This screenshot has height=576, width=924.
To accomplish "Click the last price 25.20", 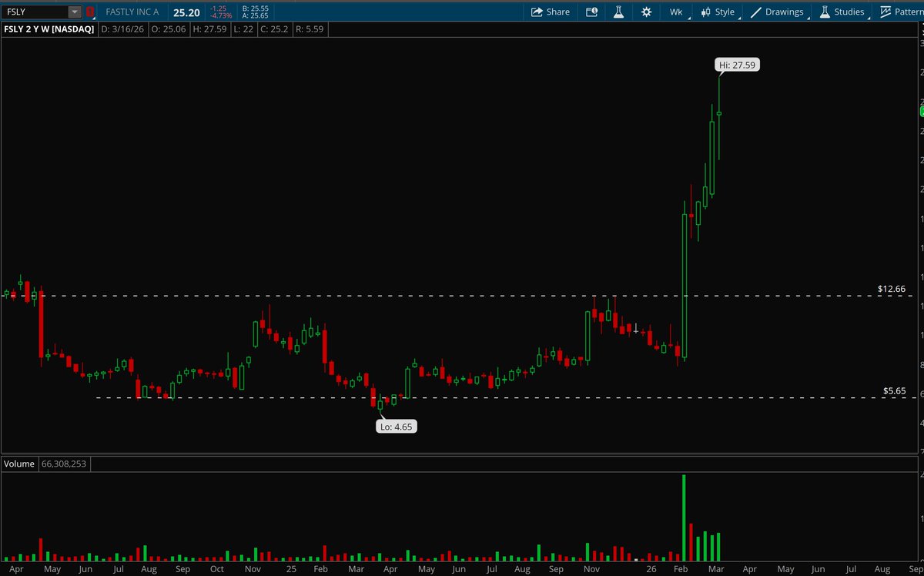I will 186,12.
